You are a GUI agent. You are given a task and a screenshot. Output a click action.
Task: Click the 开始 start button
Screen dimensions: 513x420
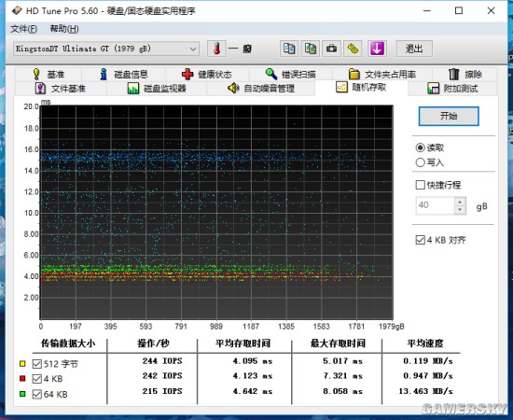[449, 116]
